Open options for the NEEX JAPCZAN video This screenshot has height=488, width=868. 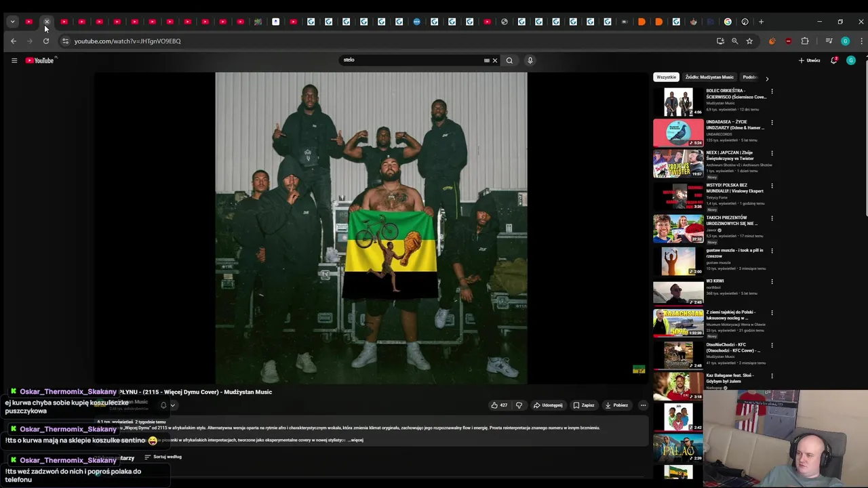tap(772, 154)
